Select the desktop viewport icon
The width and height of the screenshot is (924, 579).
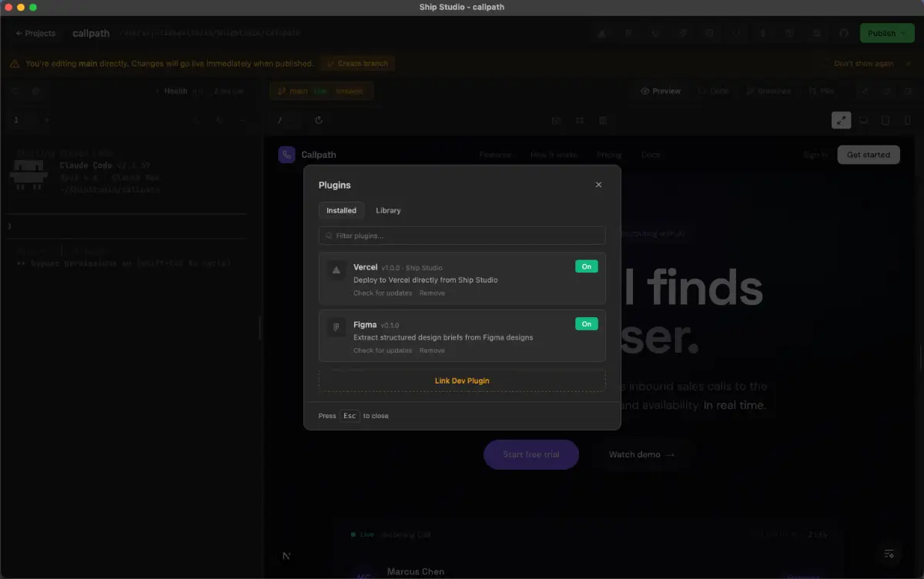point(863,120)
